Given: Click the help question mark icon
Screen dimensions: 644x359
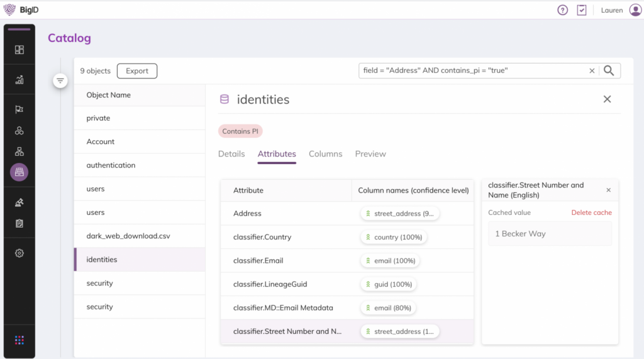Looking at the screenshot, I should (562, 10).
